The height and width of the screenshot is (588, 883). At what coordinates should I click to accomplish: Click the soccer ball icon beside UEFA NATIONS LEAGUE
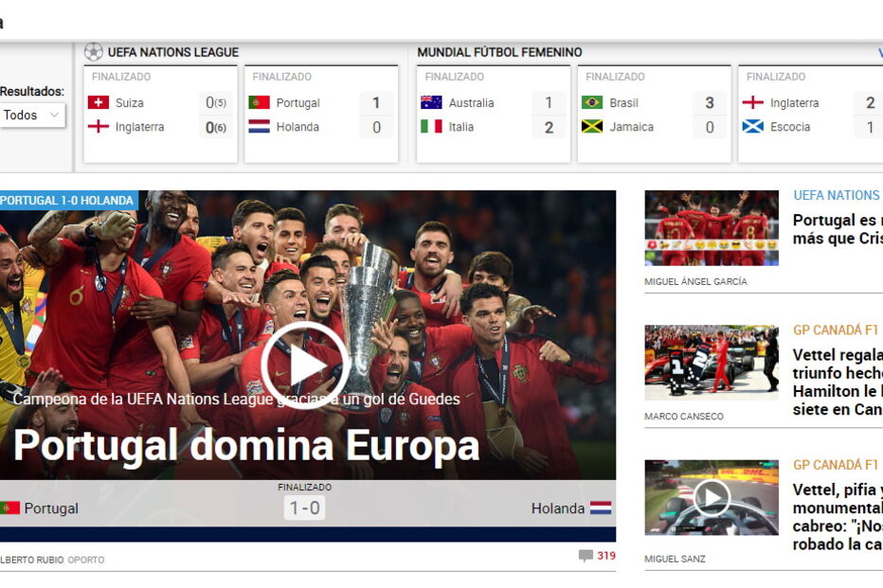(92, 52)
